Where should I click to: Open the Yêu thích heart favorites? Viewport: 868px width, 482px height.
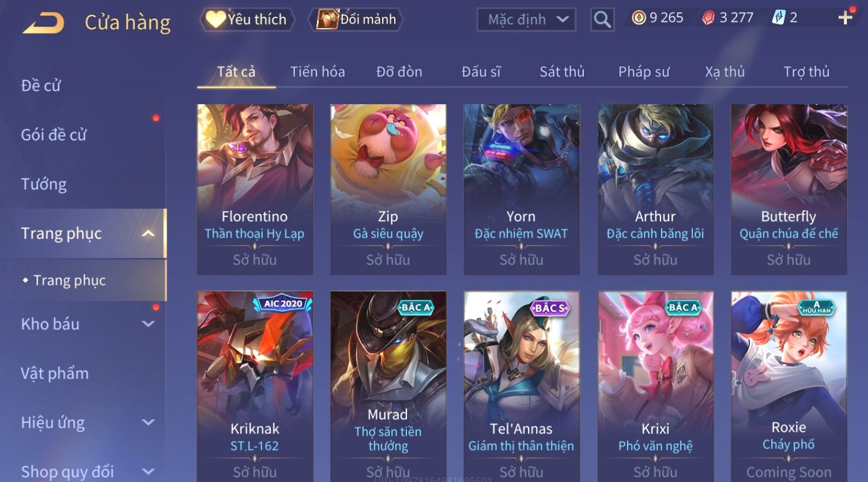[x=247, y=20]
